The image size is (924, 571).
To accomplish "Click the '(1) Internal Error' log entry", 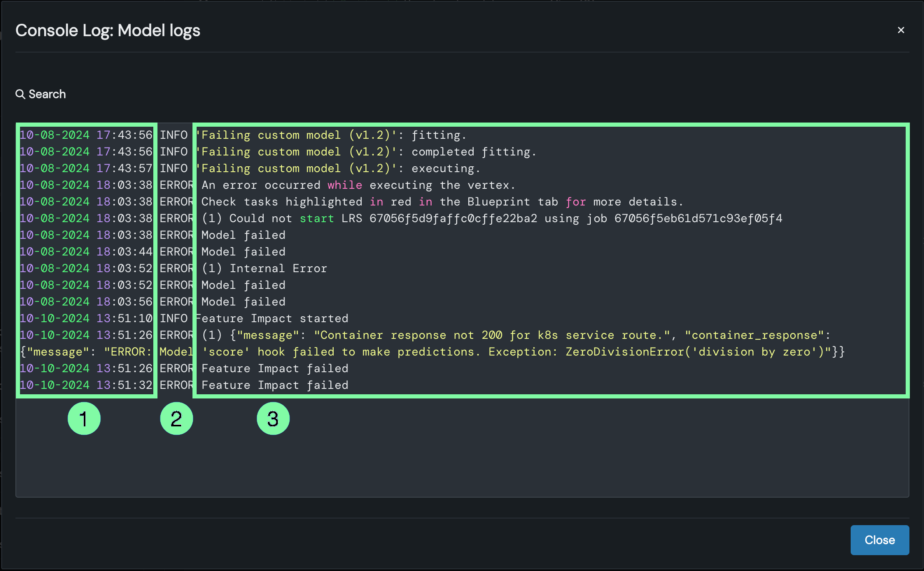I will click(x=264, y=268).
